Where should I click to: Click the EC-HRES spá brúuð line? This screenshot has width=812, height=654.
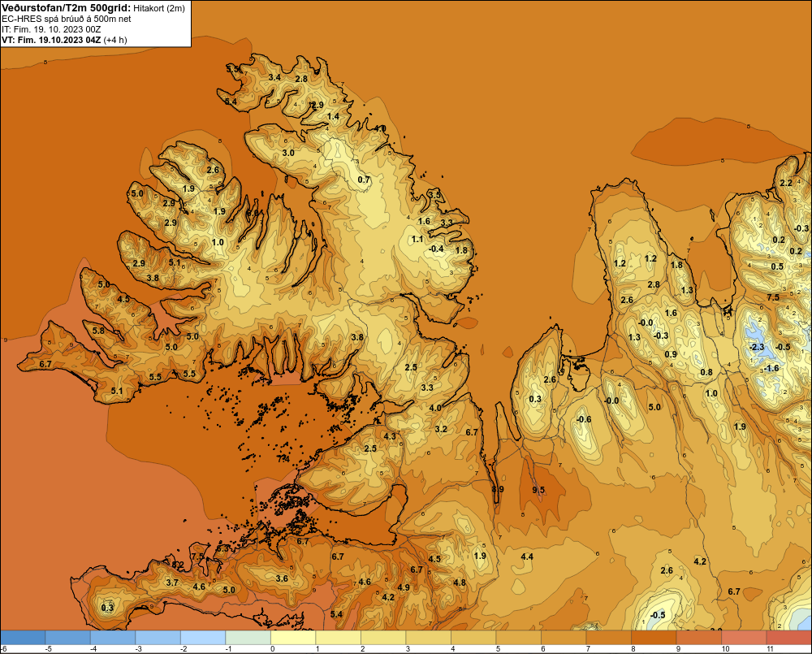pos(67,19)
